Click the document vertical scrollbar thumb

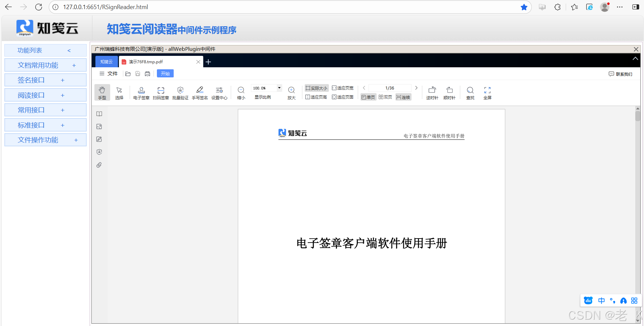pyautogui.click(x=638, y=116)
